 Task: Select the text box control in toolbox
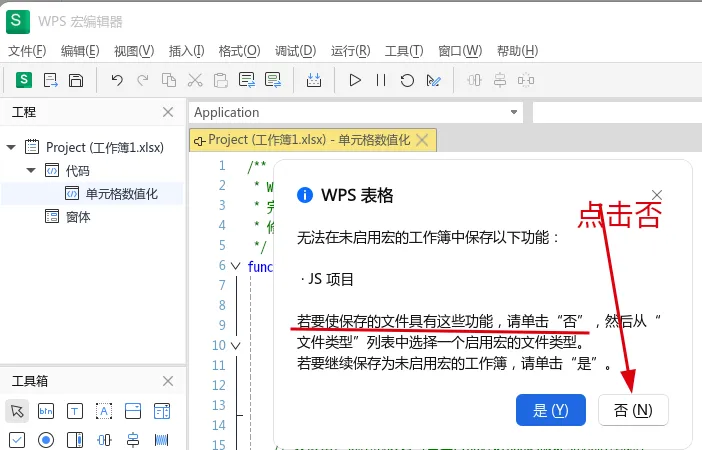pos(75,411)
